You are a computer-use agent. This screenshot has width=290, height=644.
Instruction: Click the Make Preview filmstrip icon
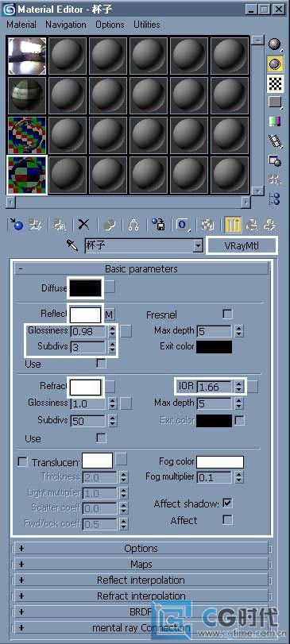point(274,141)
